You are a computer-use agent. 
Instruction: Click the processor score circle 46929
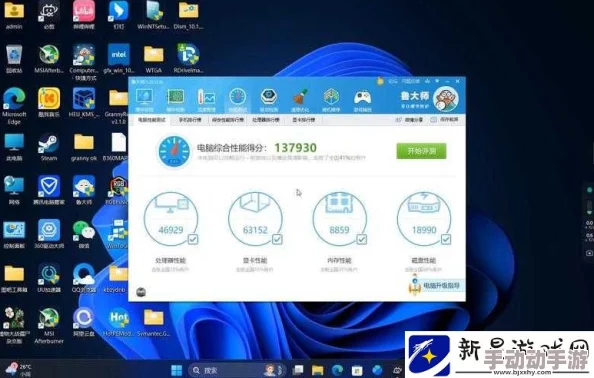(x=171, y=219)
